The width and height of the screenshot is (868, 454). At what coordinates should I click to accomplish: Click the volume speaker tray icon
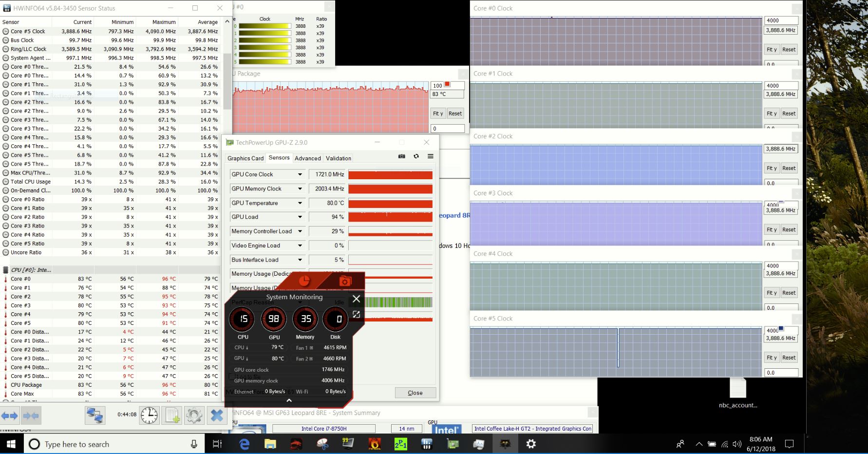coord(737,444)
